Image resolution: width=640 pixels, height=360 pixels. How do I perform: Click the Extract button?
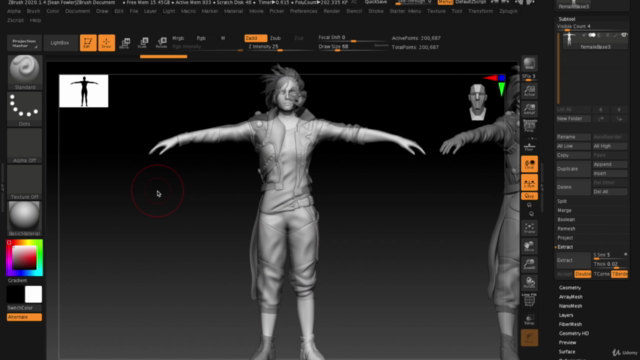pos(573,260)
